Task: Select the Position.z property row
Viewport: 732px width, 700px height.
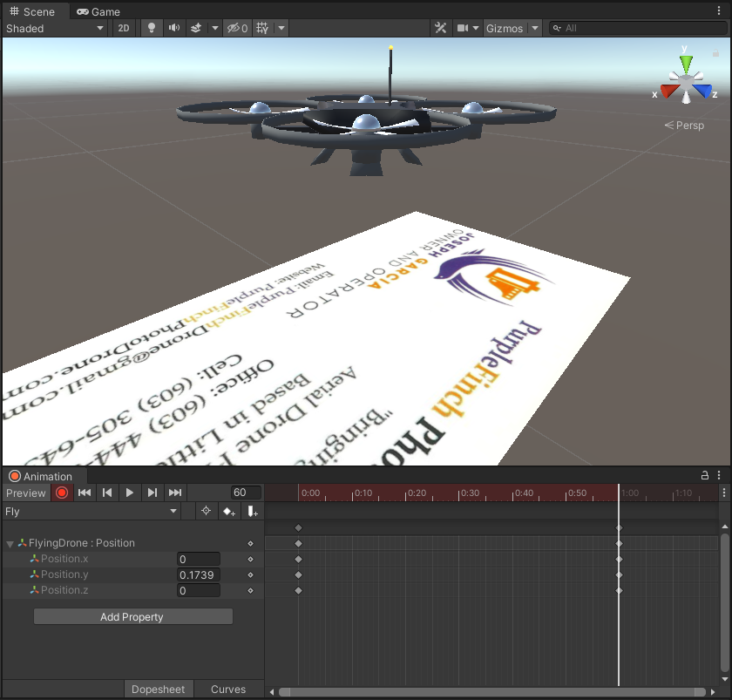Action: point(133,591)
